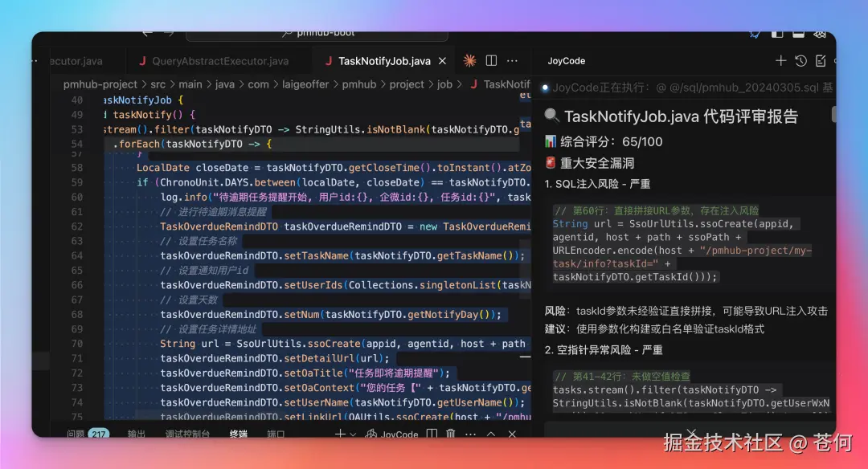868x469 pixels.
Task: Click line 59 ChronoUnit.DAYS.between code
Action: [334, 182]
